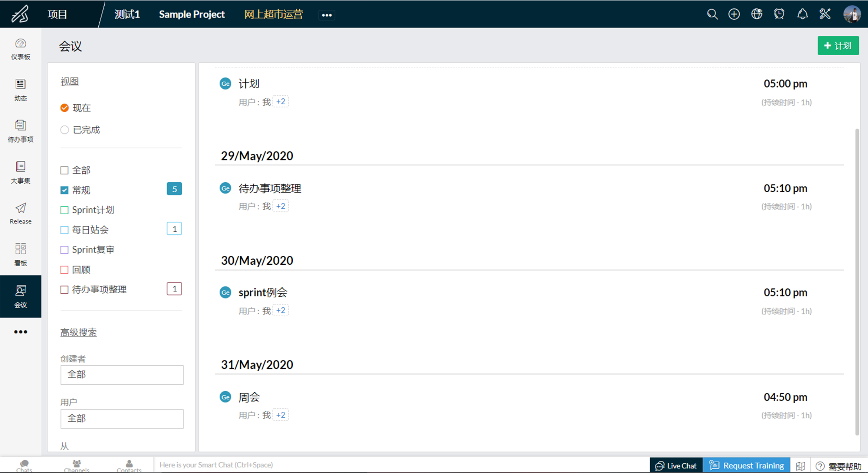Click the search magnifier icon
Image resolution: width=868 pixels, height=473 pixels.
[x=712, y=14]
